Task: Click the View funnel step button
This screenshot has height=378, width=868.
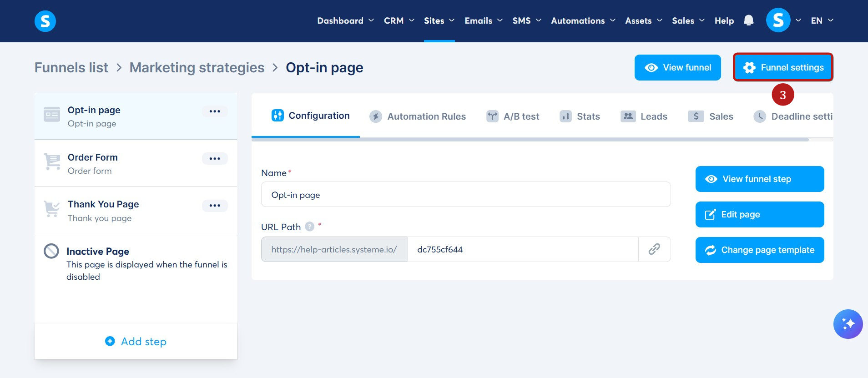Action: point(760,179)
